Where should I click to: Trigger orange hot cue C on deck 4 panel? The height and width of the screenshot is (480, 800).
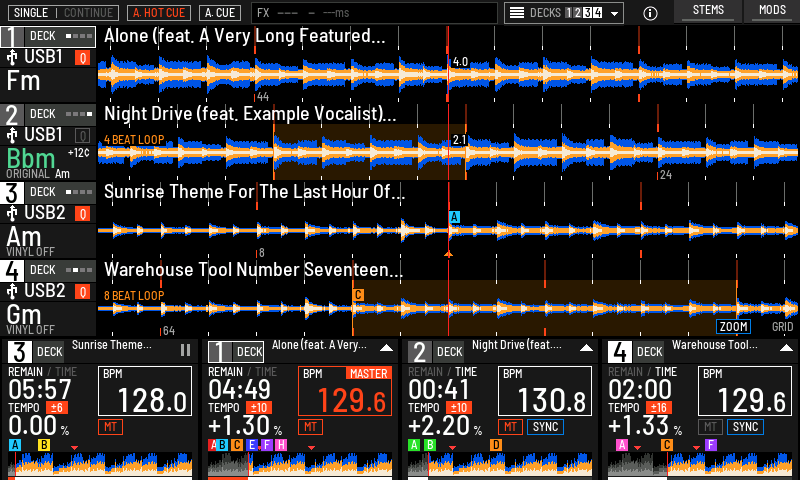point(666,445)
